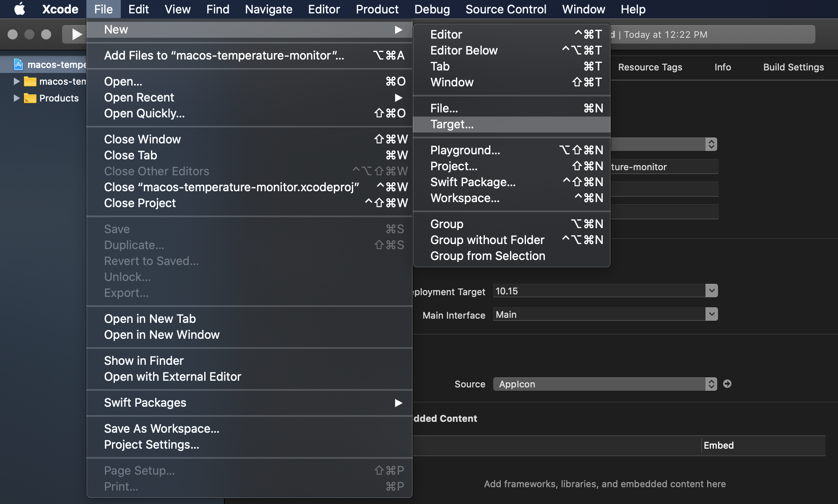The height and width of the screenshot is (504, 838).
Task: Select the macos-temperature-monitor project file icon
Action: (x=18, y=65)
